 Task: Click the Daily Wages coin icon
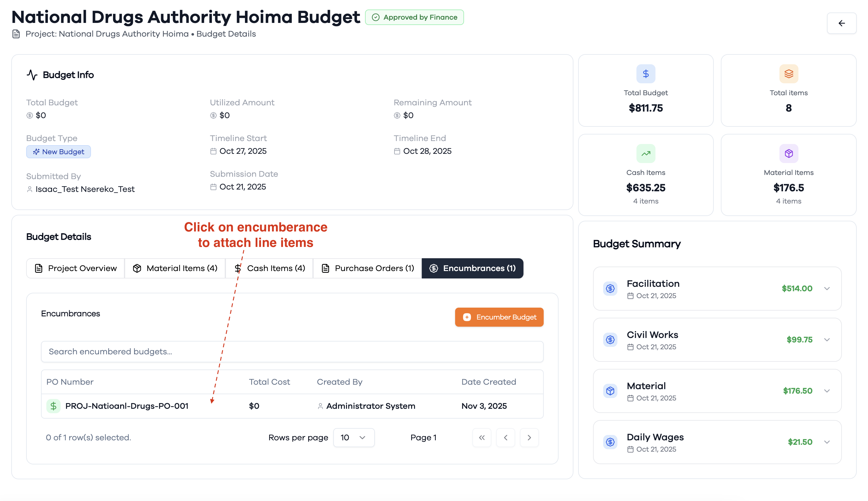point(610,442)
